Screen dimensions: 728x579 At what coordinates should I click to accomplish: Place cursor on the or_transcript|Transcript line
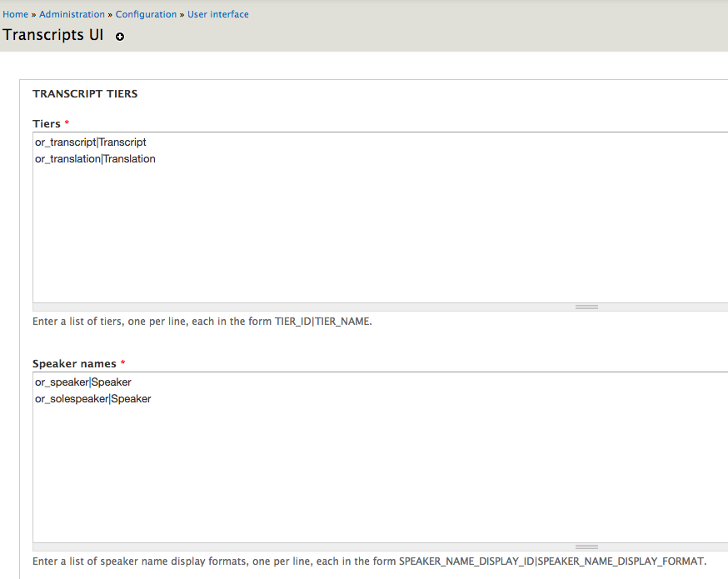[91, 142]
